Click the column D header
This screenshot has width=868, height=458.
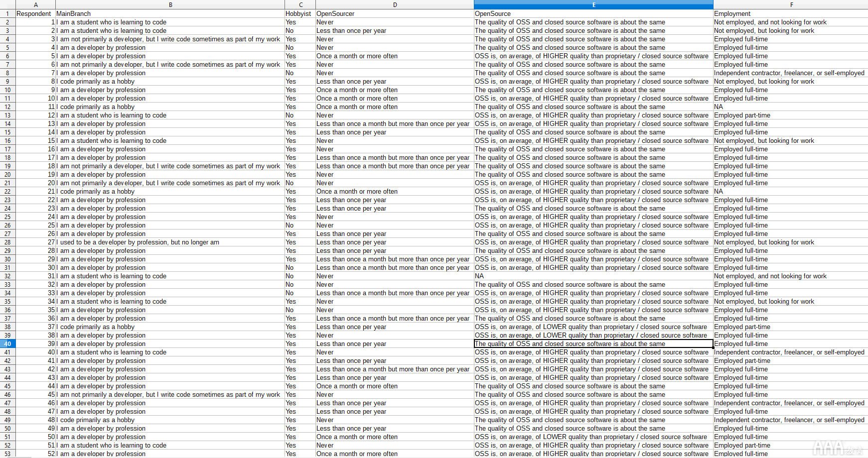point(394,4)
